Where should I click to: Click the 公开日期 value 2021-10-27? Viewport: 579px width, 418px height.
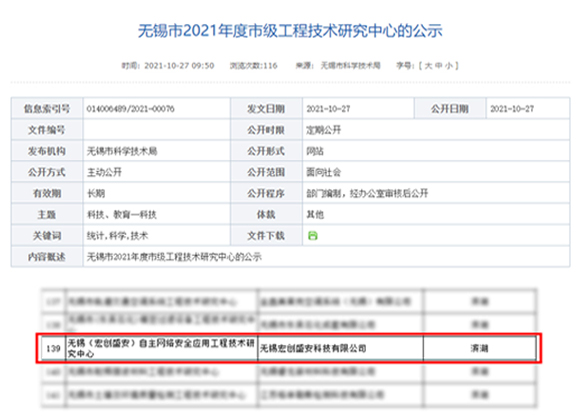coord(512,109)
